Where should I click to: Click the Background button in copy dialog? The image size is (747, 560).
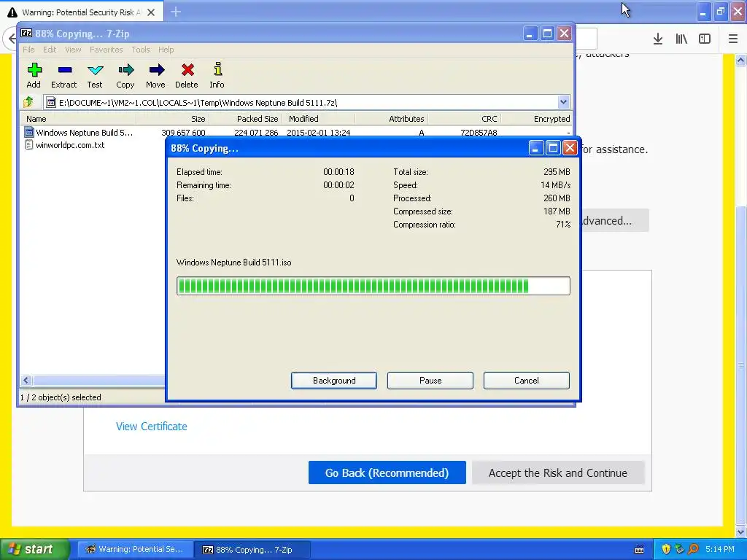pyautogui.click(x=334, y=381)
